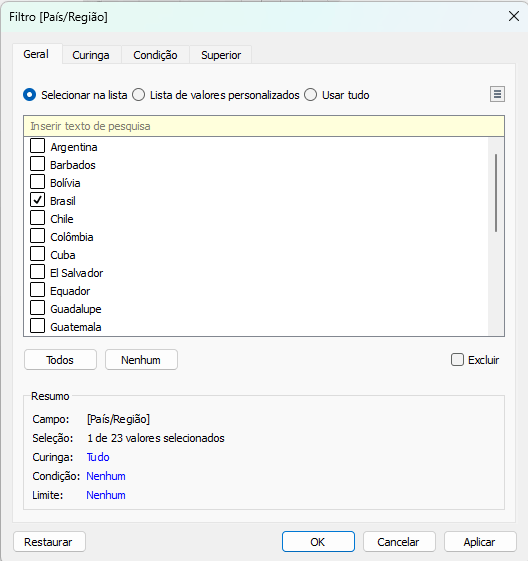Open the filter list options menu icon

pyautogui.click(x=497, y=94)
